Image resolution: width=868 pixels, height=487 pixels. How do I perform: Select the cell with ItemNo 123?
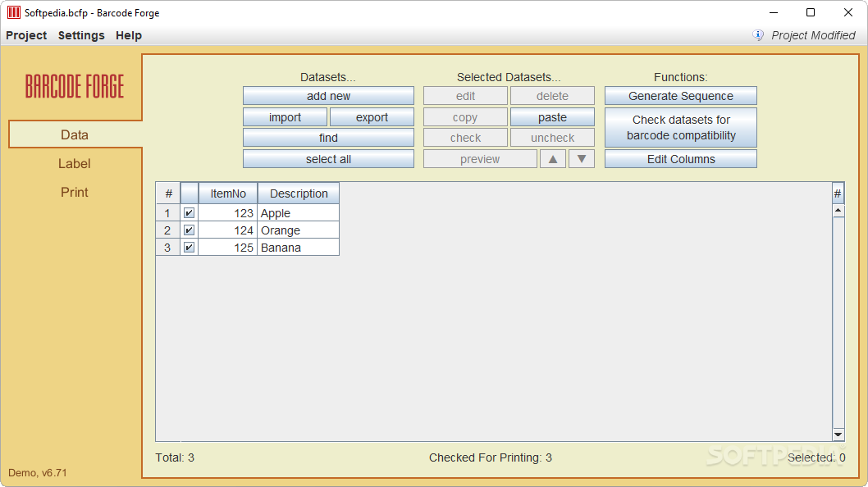[228, 213]
